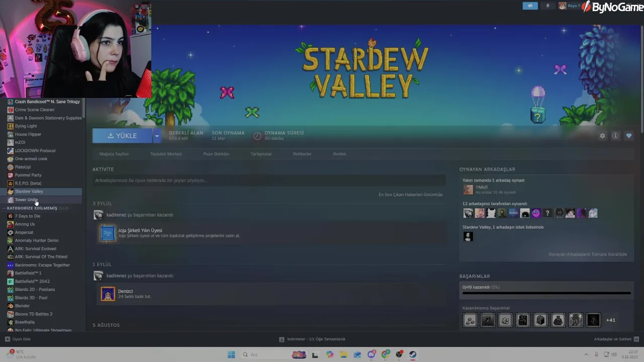The width and height of the screenshot is (644, 362).
Task: Click the locked achievement icon left of +41
Action: [593, 320]
